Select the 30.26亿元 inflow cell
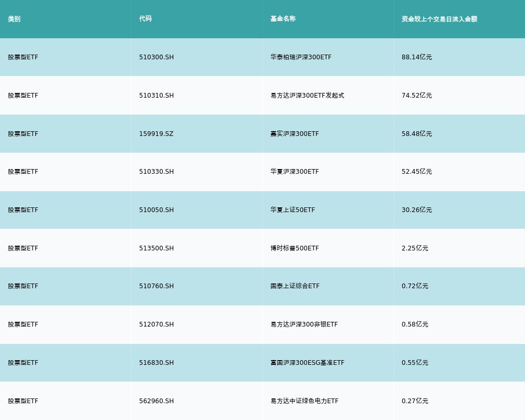Viewport: 525px width, 420px height. [x=417, y=210]
